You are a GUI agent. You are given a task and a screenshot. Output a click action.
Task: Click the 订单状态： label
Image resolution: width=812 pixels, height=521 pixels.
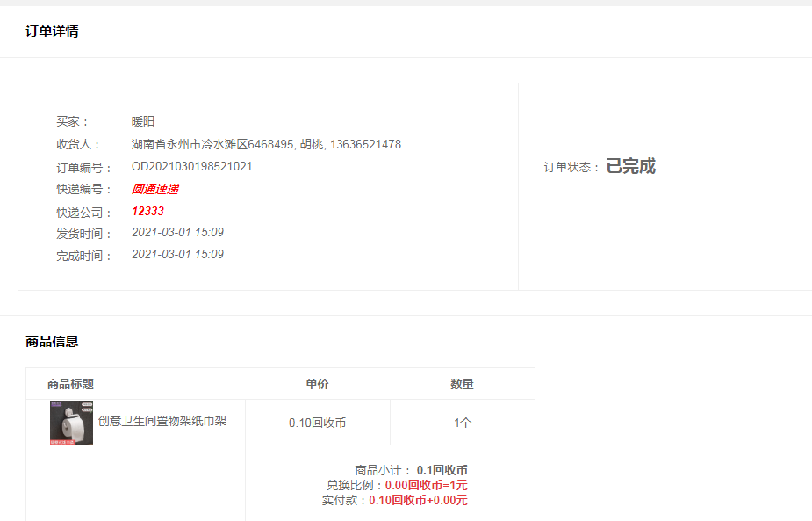(572, 167)
